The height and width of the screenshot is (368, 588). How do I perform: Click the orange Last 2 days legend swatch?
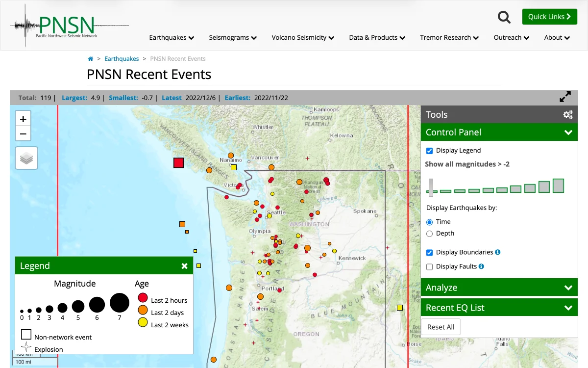(143, 310)
